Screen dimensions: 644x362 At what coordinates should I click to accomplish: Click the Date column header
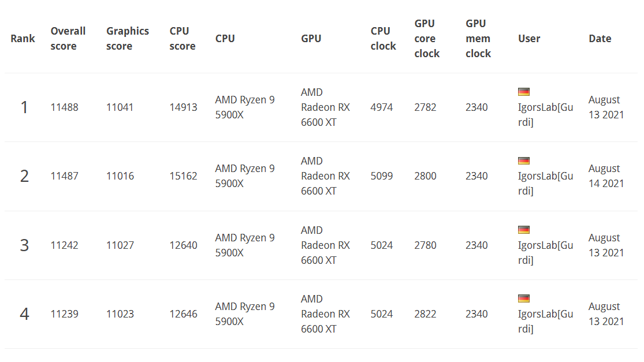600,39
